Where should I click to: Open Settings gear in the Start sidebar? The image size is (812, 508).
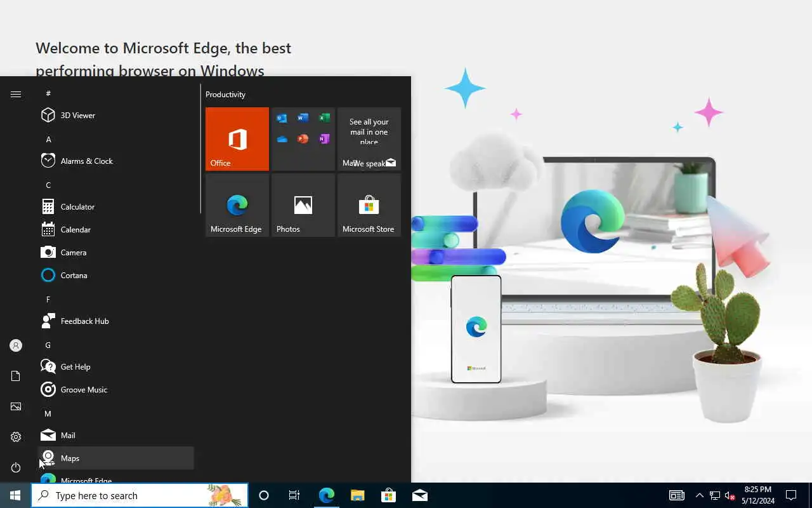(16, 437)
